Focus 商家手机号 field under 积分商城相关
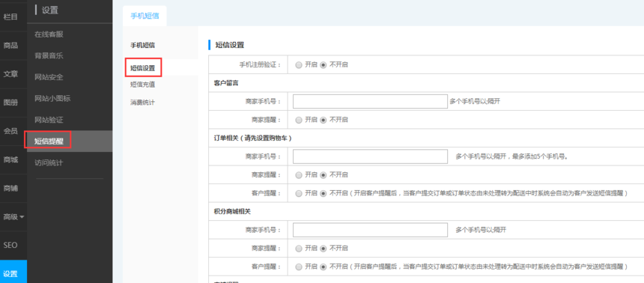The height and width of the screenshot is (283, 644). [x=370, y=230]
